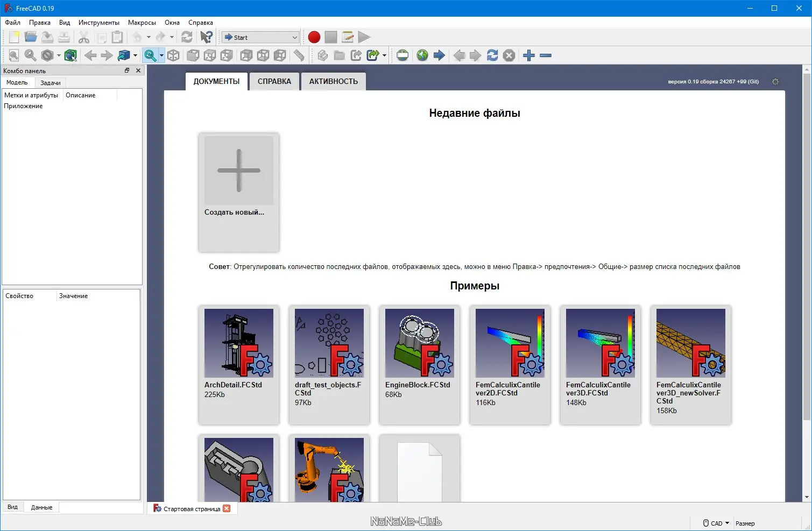Click the Front view cube icon
The image size is (812, 531).
point(193,55)
